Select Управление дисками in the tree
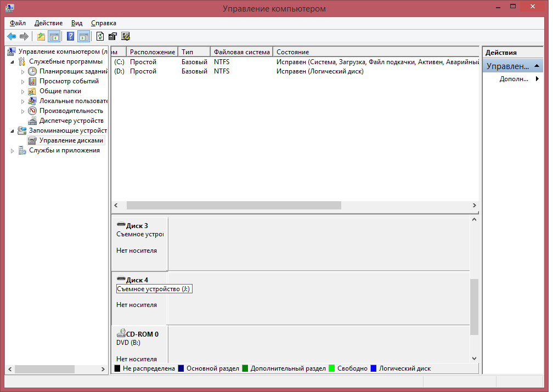Viewport: 553px width, 392px height. [x=71, y=140]
